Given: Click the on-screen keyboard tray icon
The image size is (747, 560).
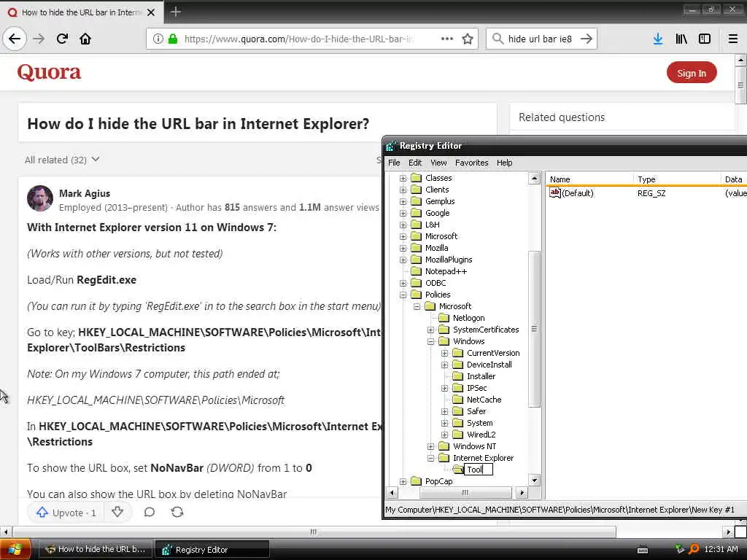Looking at the screenshot, I should point(643,550).
